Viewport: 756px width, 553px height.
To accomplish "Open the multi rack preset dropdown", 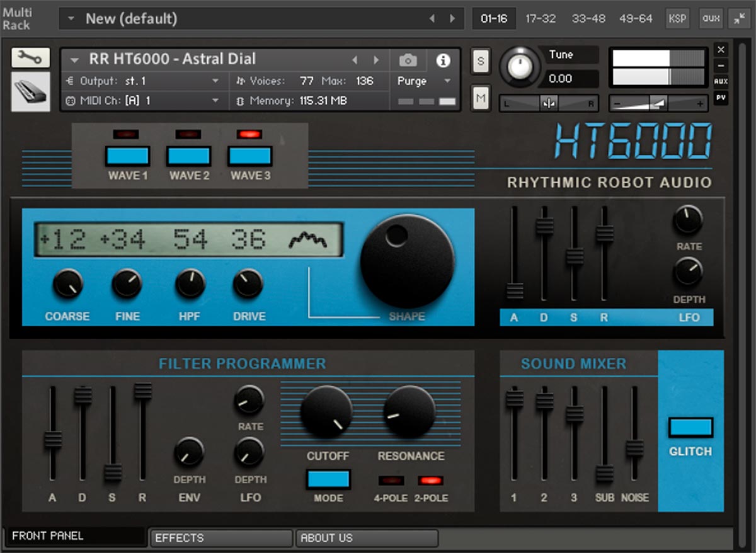I will click(x=71, y=19).
